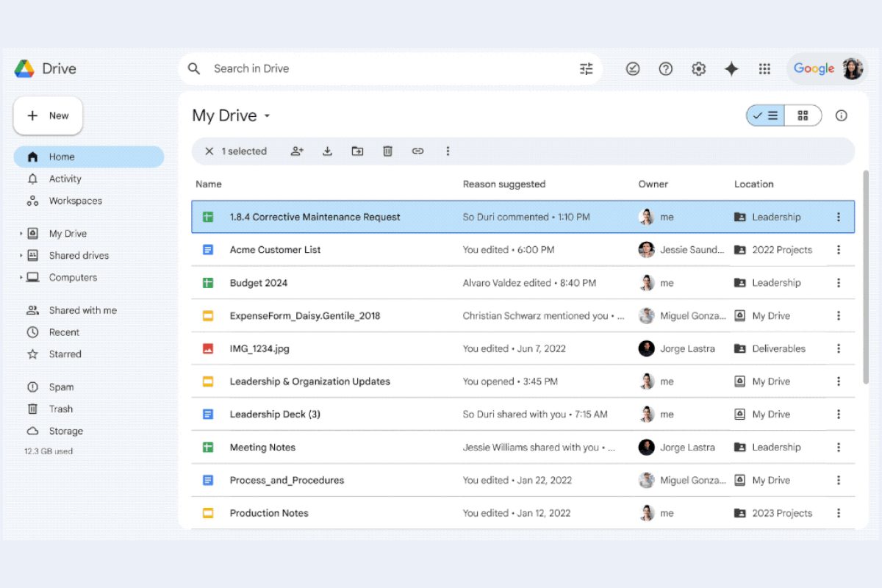Move the selected file to a folder

(x=357, y=151)
